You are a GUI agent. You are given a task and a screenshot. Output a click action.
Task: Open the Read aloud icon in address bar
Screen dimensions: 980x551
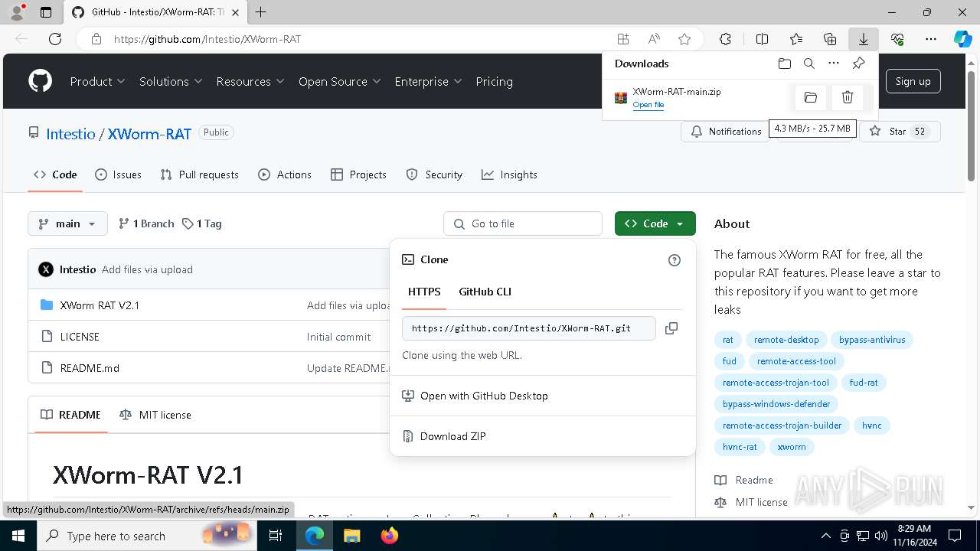[654, 39]
